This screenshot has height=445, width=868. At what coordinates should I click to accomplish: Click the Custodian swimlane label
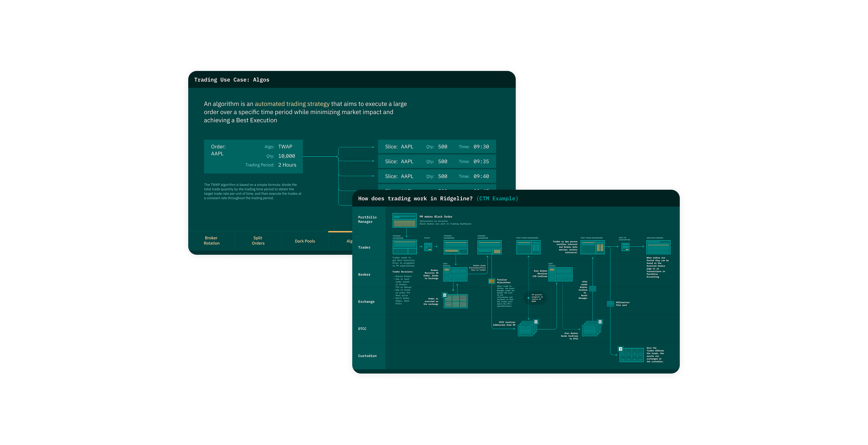tap(367, 356)
